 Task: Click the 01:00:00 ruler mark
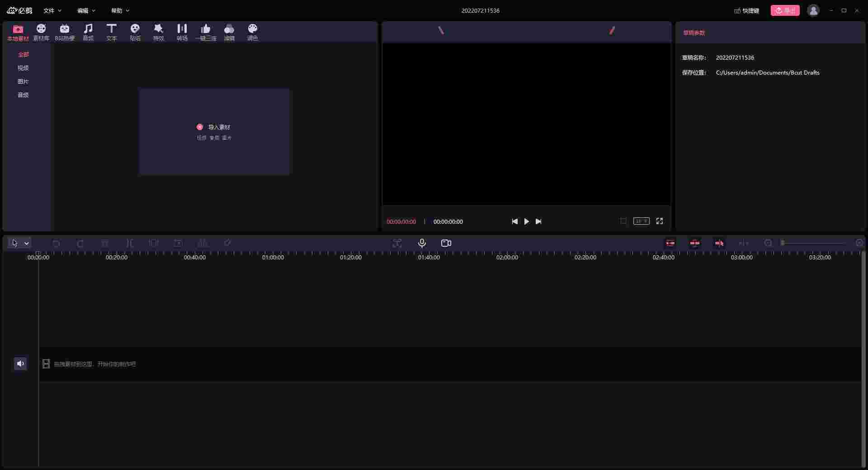click(x=273, y=257)
